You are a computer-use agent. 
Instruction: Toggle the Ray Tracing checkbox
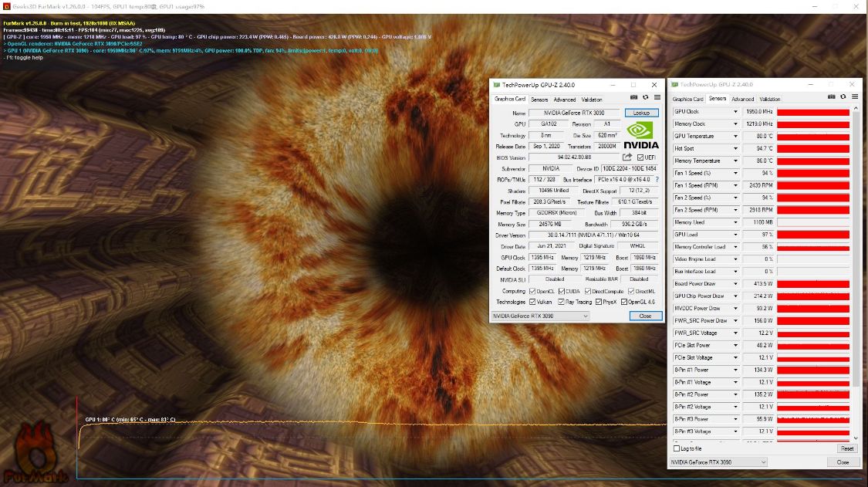click(x=562, y=302)
